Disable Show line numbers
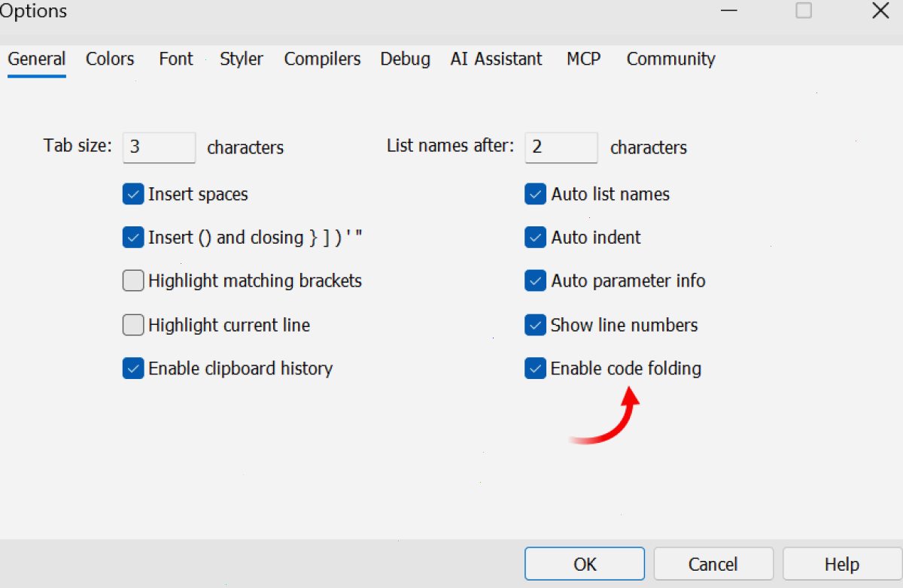This screenshot has width=903, height=588. coord(535,325)
